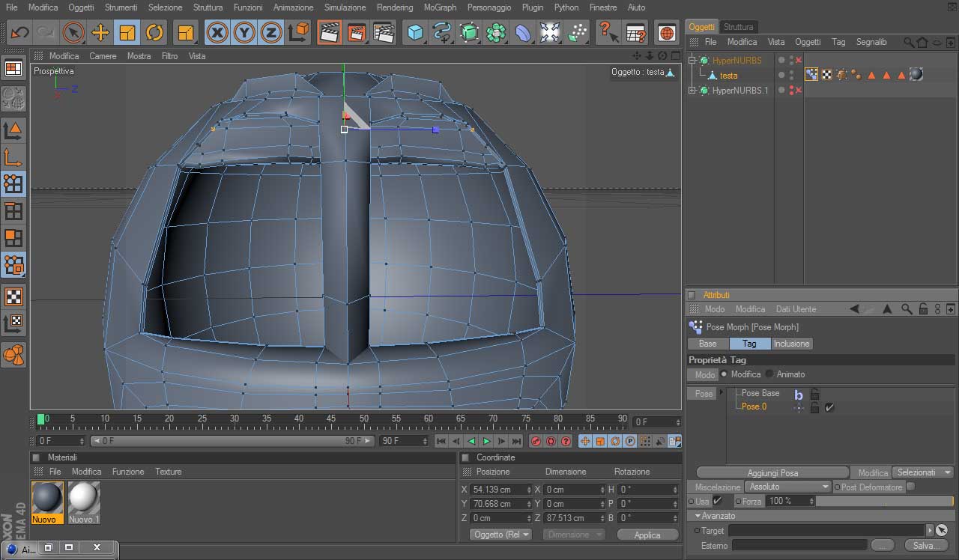
Task: Click the Forza strength slider
Action: coord(884,501)
